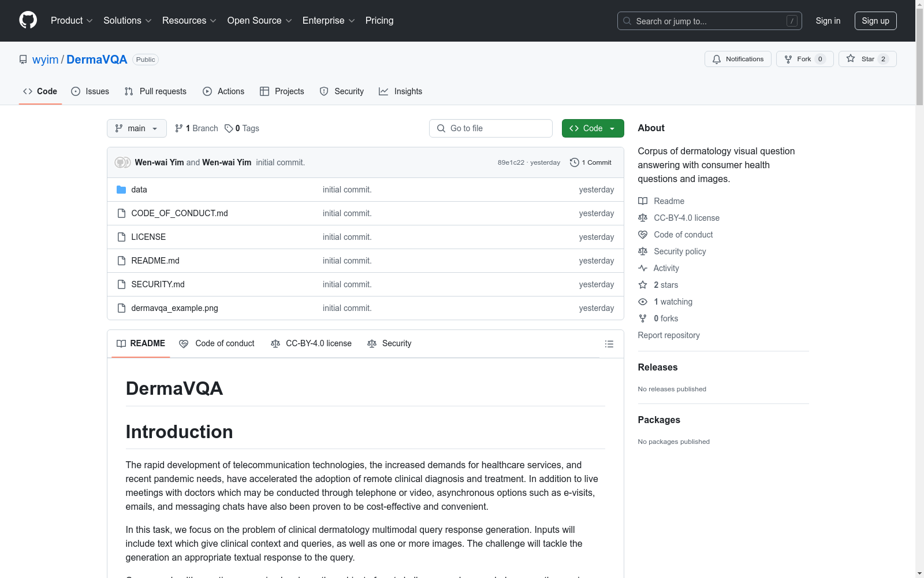Open the SECURITY.md file name
Screen dimensions: 924x578
pyautogui.click(x=158, y=284)
